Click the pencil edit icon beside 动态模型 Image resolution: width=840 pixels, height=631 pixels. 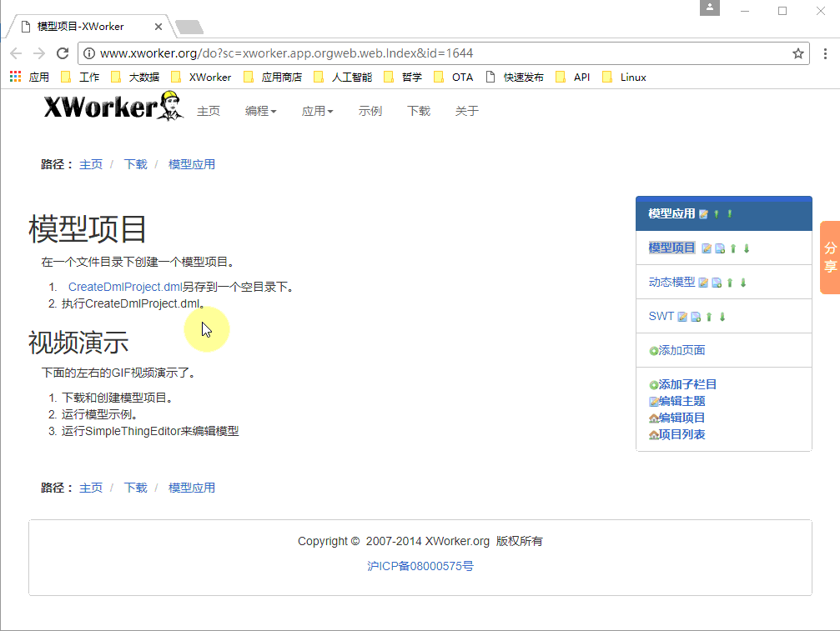point(703,283)
